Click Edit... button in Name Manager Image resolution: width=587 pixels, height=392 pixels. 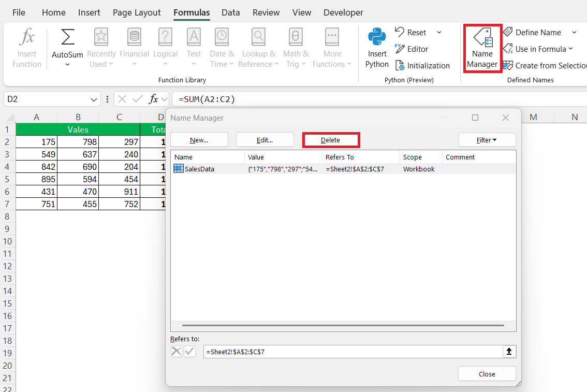click(x=265, y=140)
